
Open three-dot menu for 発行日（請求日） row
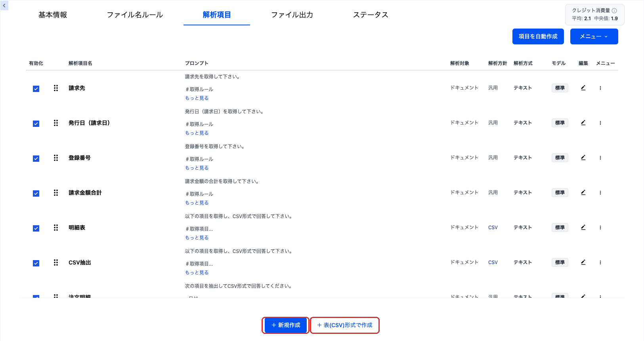pyautogui.click(x=600, y=123)
